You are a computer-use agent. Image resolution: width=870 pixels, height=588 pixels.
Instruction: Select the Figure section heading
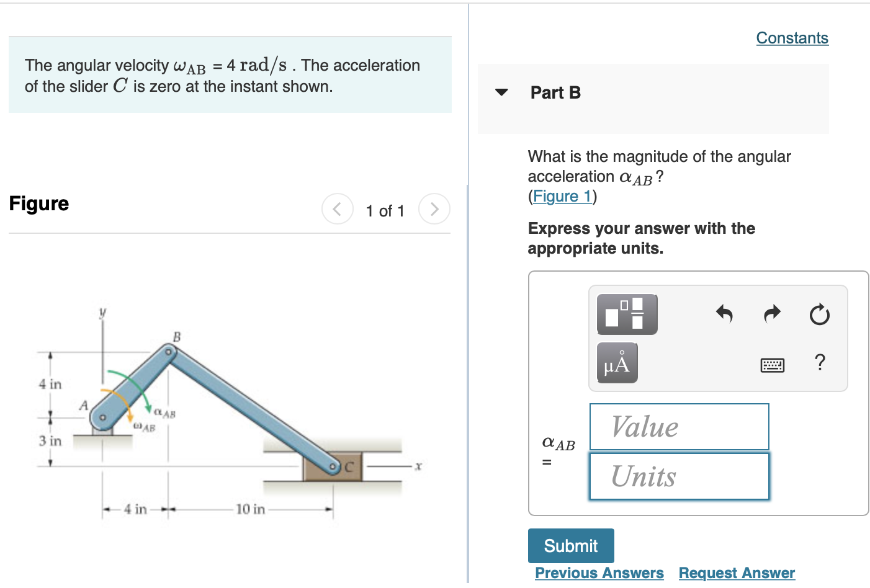click(38, 203)
